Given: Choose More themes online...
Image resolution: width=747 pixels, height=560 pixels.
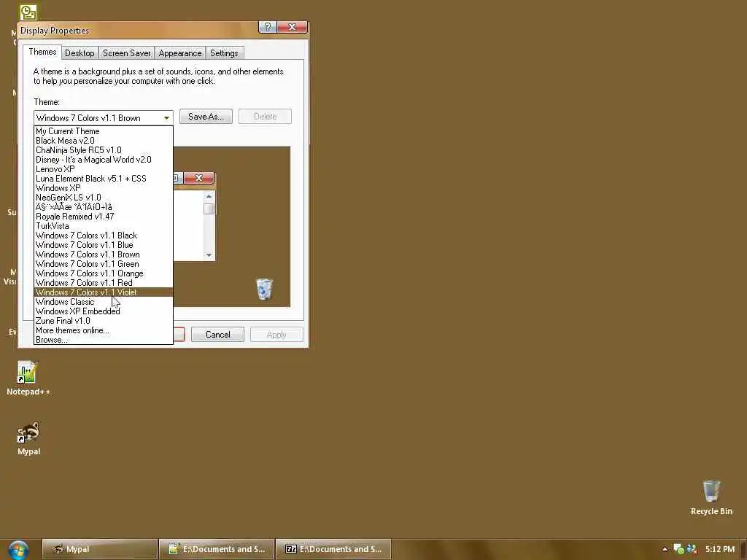Looking at the screenshot, I should (104, 330).
